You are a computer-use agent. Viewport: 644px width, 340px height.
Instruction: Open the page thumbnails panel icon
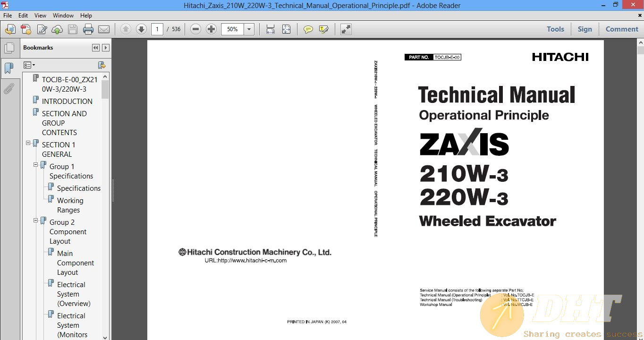[9, 48]
